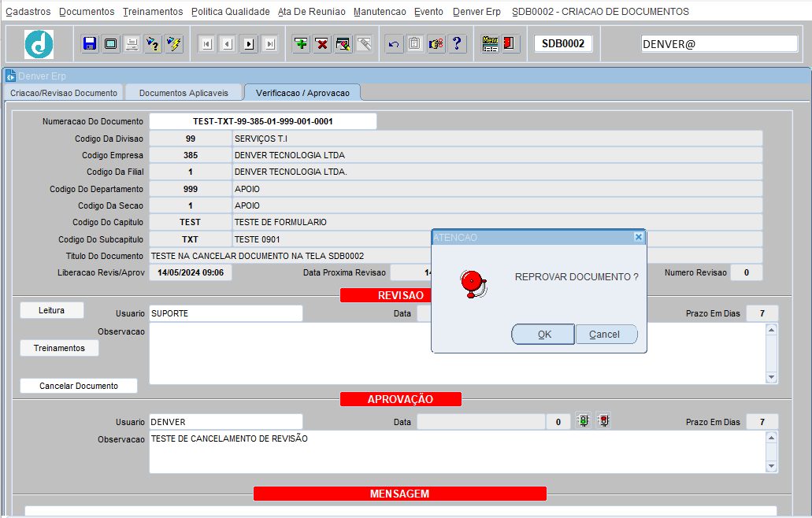
Task: Go to the first record
Action: (x=206, y=44)
